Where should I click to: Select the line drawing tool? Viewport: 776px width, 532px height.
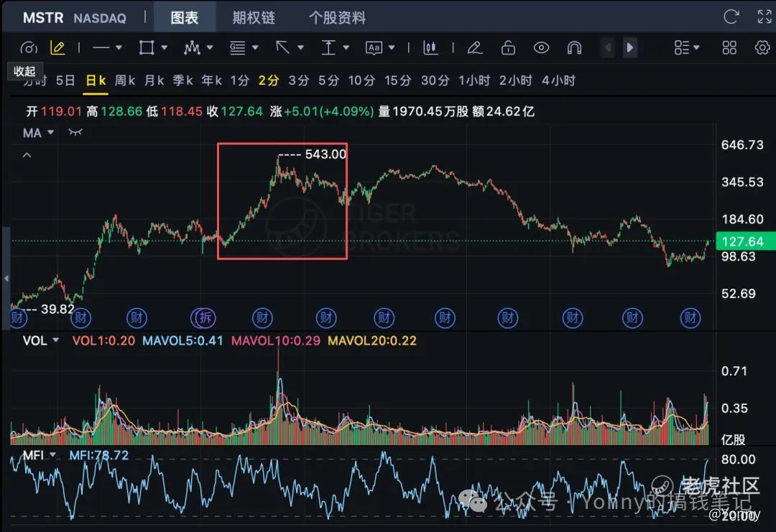tap(101, 48)
